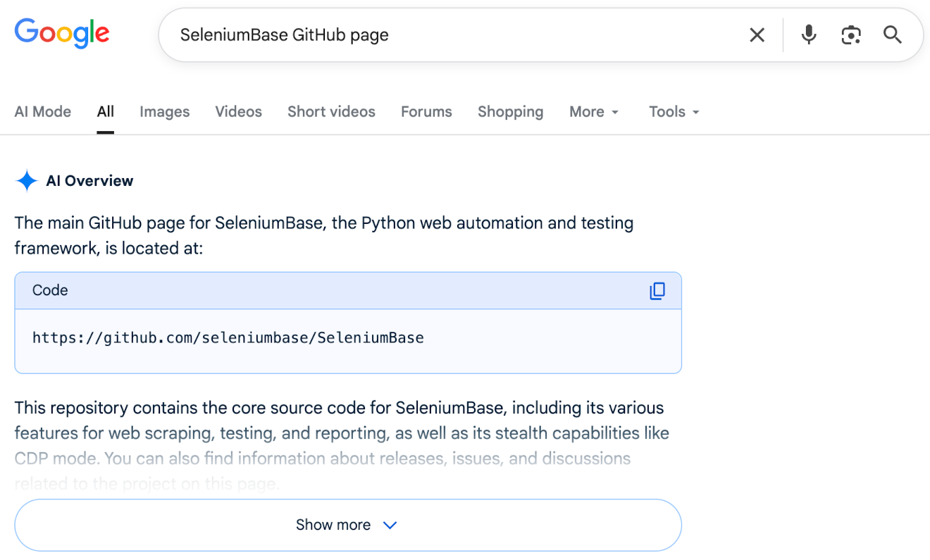This screenshot has width=930, height=560.
Task: Switch to the Short videos filter
Action: (331, 111)
